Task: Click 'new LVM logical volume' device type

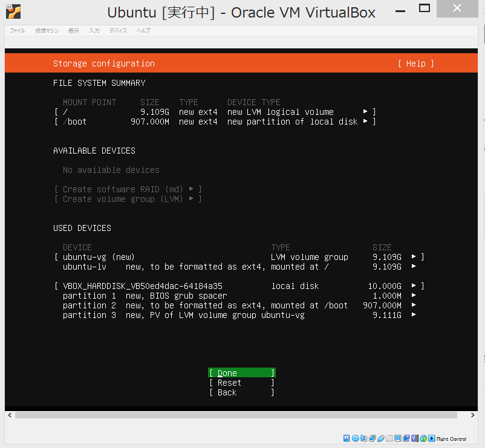Action: (281, 112)
